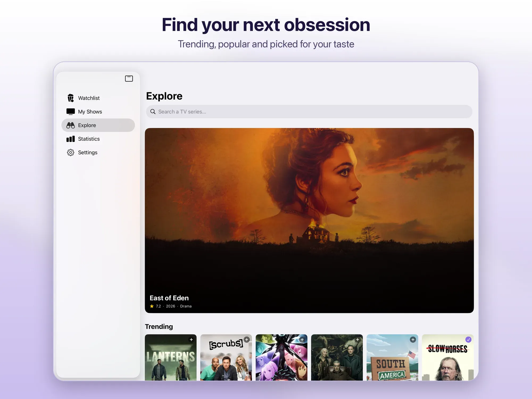
Task: Open the South America poster
Action: (392, 358)
